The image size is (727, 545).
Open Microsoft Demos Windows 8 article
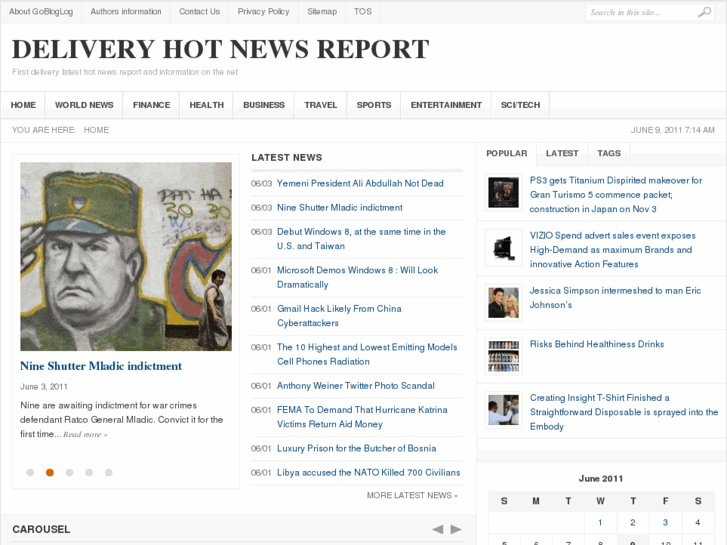(357, 277)
